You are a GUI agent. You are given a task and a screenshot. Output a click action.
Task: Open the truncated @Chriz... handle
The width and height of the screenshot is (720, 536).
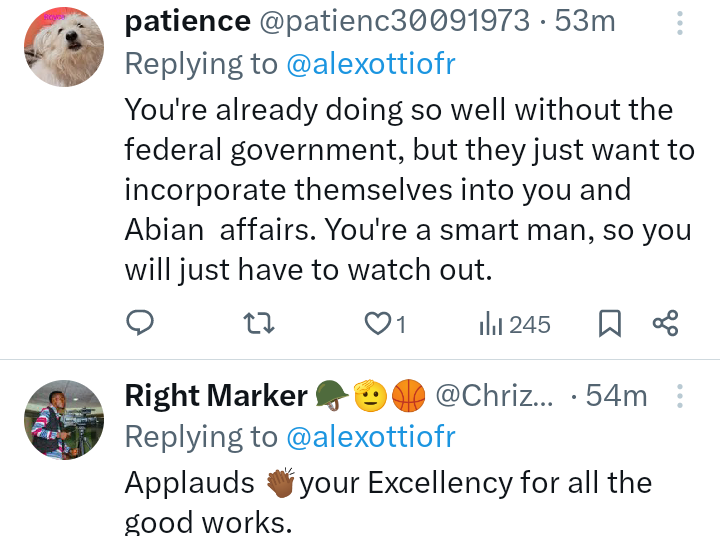(492, 396)
